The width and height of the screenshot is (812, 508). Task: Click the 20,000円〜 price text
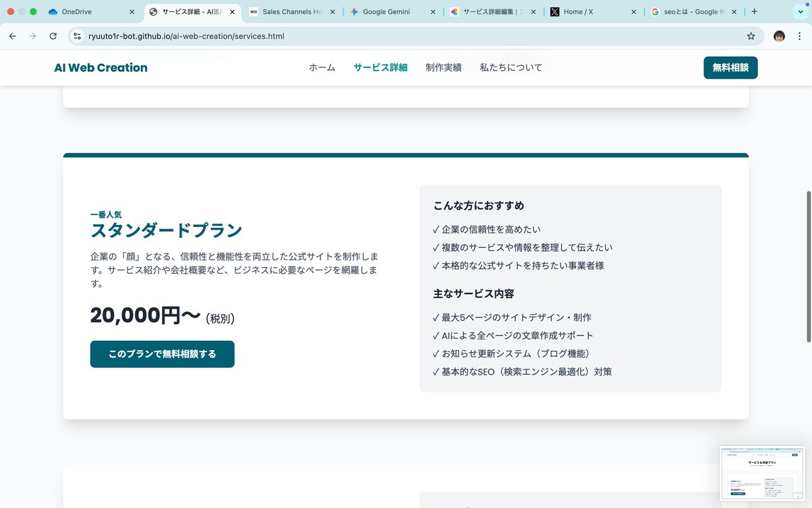(x=145, y=316)
